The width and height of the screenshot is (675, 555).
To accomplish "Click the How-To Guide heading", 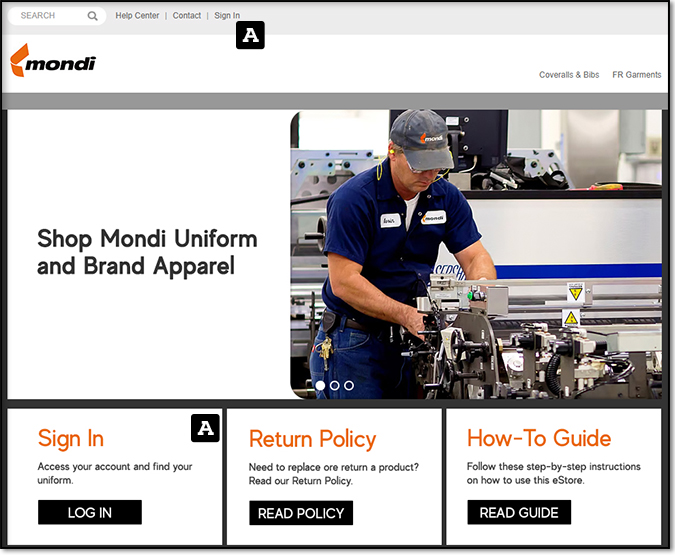I will [x=539, y=438].
